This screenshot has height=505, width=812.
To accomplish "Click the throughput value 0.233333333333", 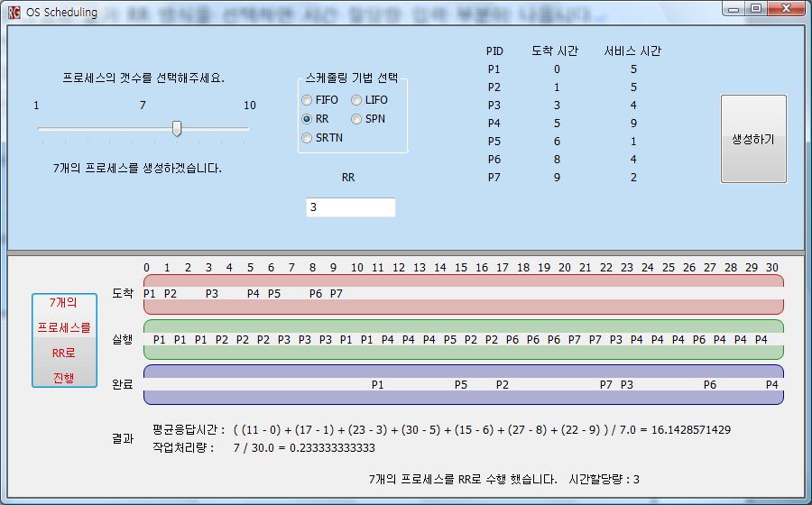I will pos(332,448).
